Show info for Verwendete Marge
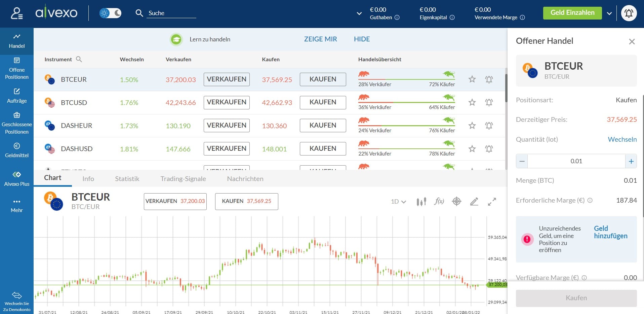The image size is (644, 314). point(522,18)
